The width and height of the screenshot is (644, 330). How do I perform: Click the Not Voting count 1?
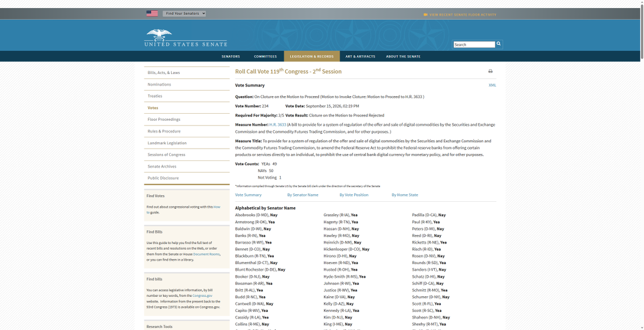pos(280,178)
